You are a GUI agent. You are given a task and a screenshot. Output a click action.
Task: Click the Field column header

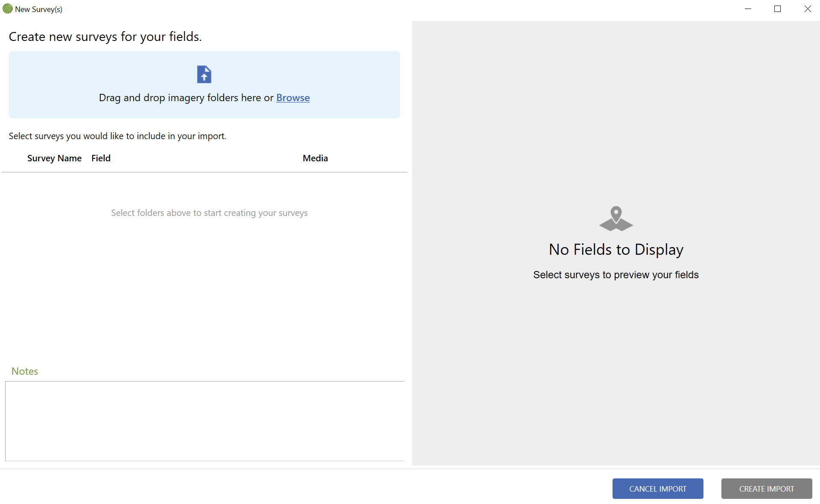point(101,158)
